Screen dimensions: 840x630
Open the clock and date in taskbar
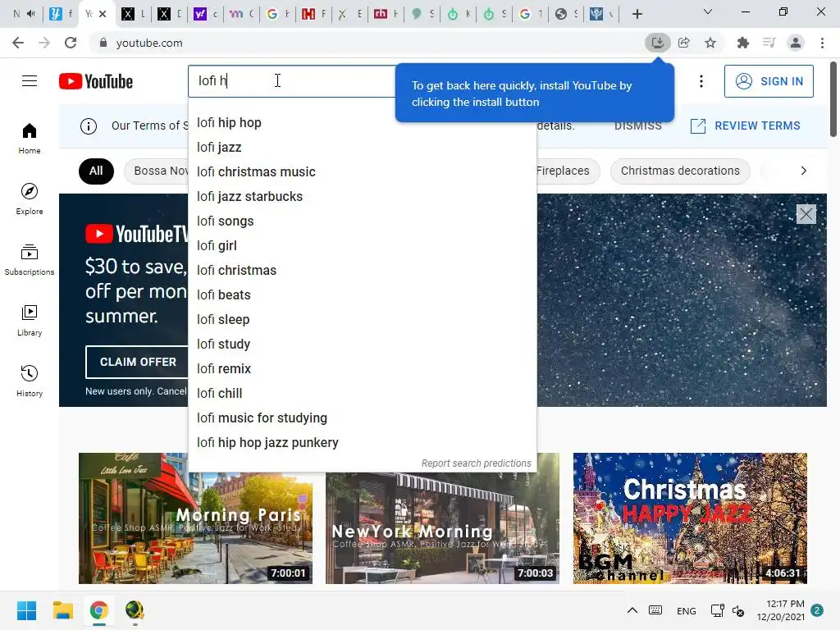[780, 610]
